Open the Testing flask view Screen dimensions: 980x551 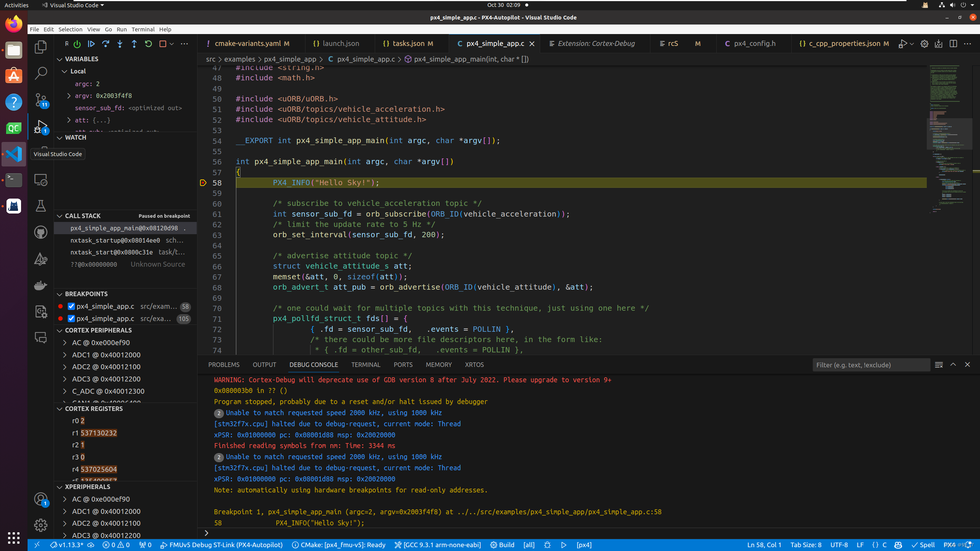click(x=41, y=206)
